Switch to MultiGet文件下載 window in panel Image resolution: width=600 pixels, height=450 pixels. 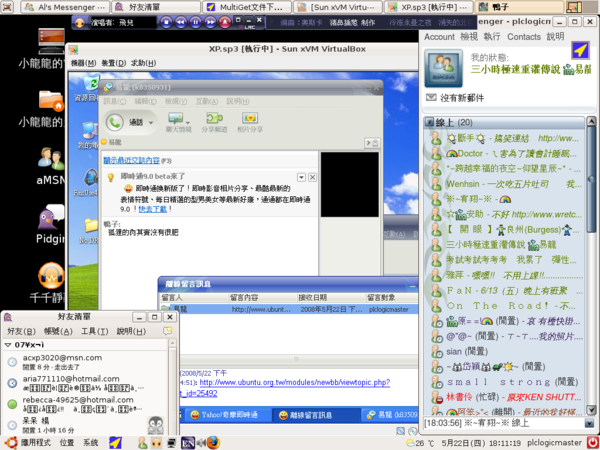click(x=247, y=7)
